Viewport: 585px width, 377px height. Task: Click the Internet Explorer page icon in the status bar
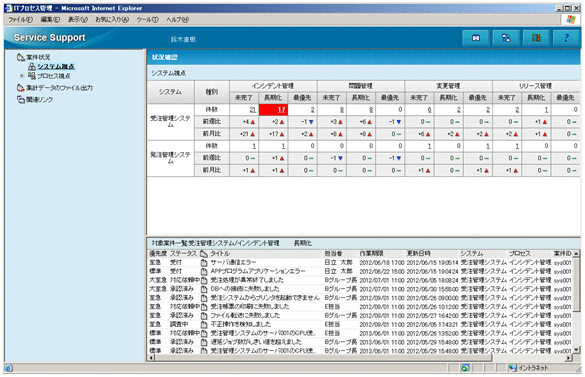(9, 368)
